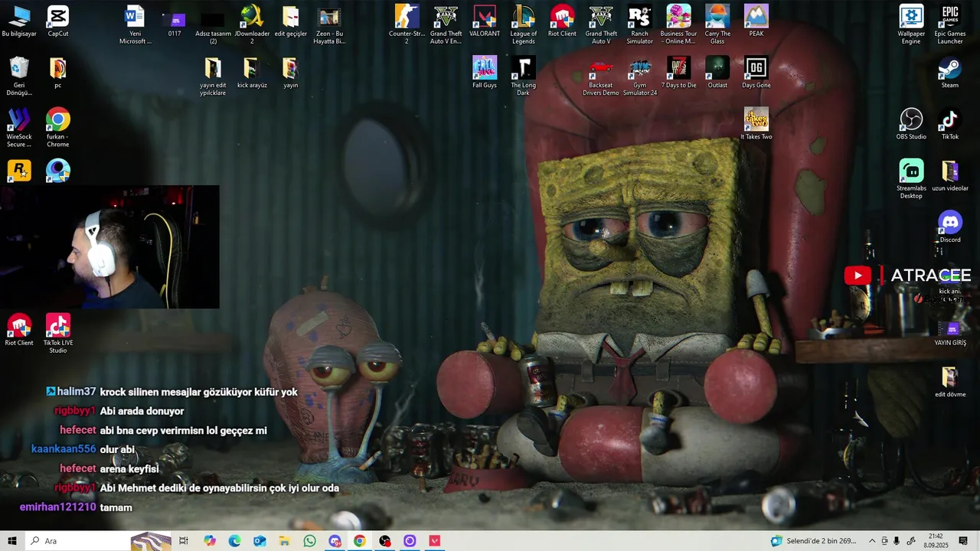Launch League of Legends shortcut
Image resolution: width=980 pixels, height=551 pixels.
tap(524, 25)
